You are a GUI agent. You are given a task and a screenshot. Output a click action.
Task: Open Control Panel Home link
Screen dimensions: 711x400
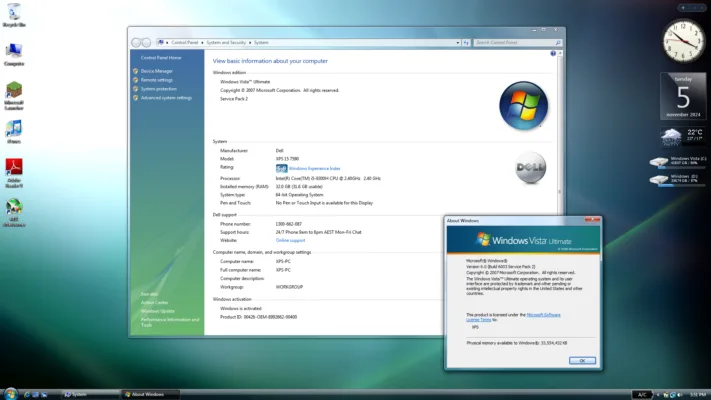(161, 58)
